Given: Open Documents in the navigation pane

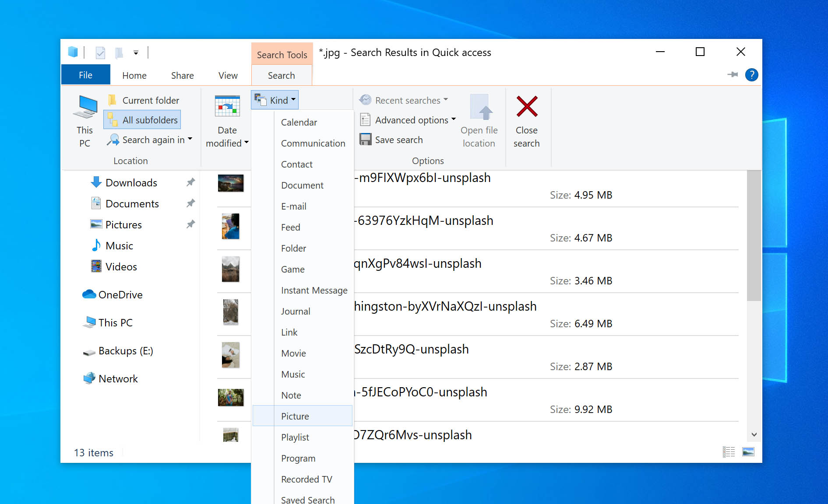Looking at the screenshot, I should [x=125, y=204].
